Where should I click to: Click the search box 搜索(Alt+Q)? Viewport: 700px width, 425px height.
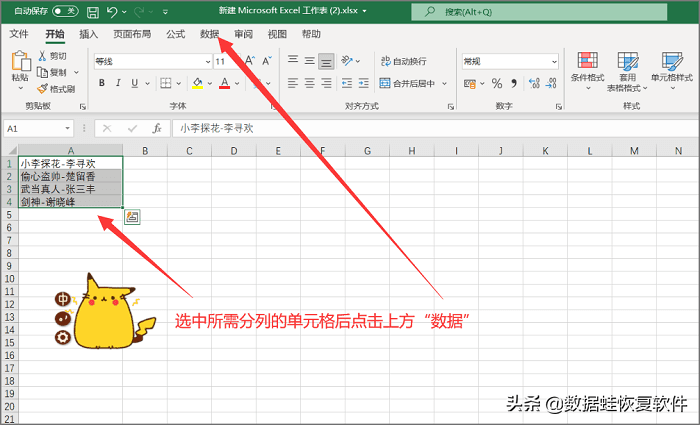(x=539, y=12)
